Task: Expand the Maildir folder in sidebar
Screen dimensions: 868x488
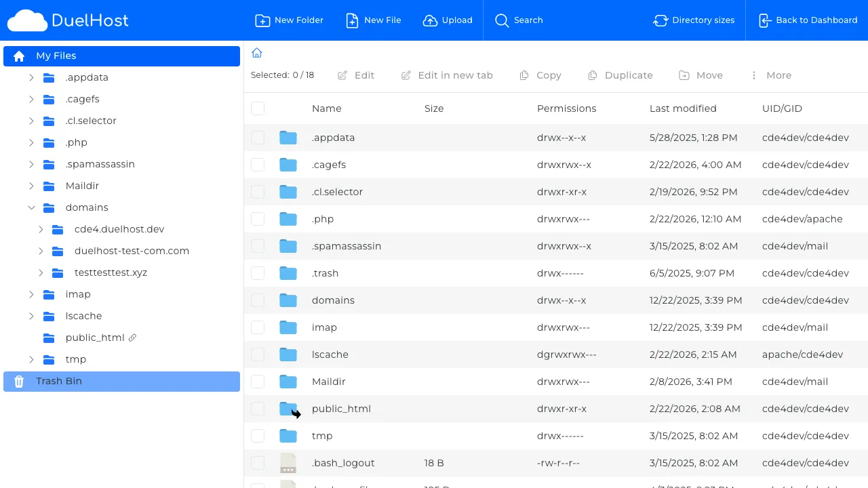Action: [x=31, y=186]
